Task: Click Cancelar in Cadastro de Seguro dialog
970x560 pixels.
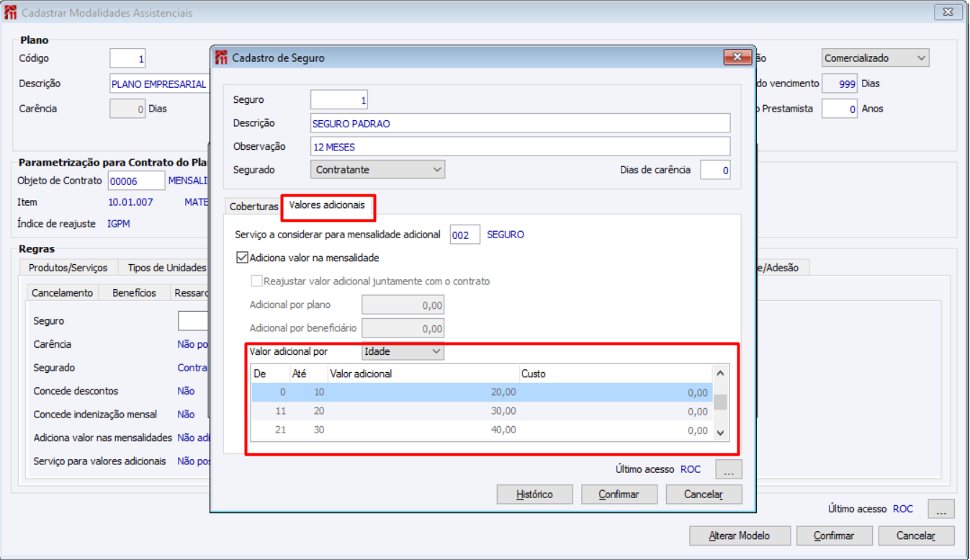Action: coord(704,494)
